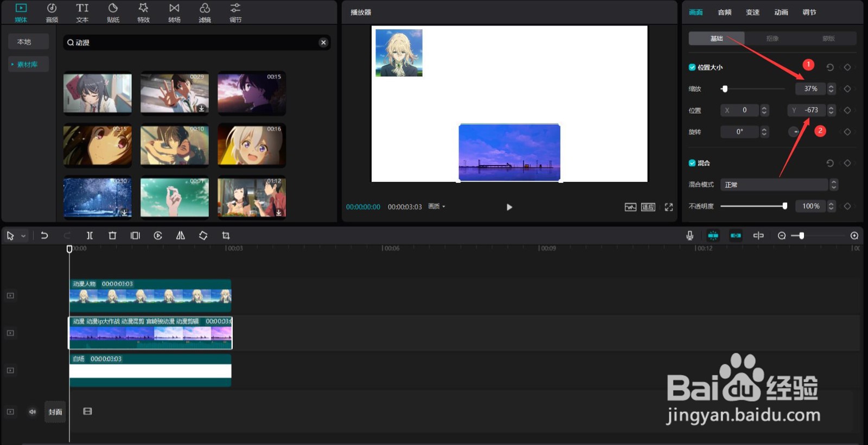Click the reverse playback tool icon
Image resolution: width=868 pixels, height=445 pixels.
coord(158,236)
